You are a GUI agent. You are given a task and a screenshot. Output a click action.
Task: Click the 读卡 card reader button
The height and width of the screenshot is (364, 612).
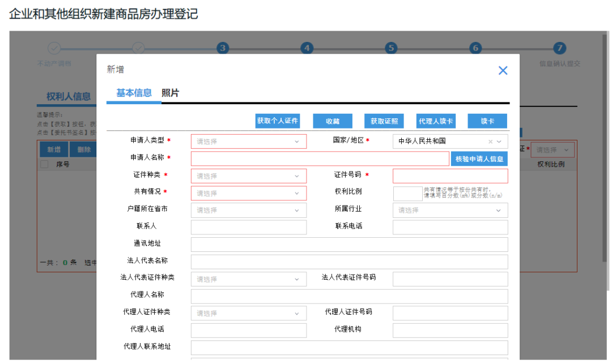[x=487, y=121]
